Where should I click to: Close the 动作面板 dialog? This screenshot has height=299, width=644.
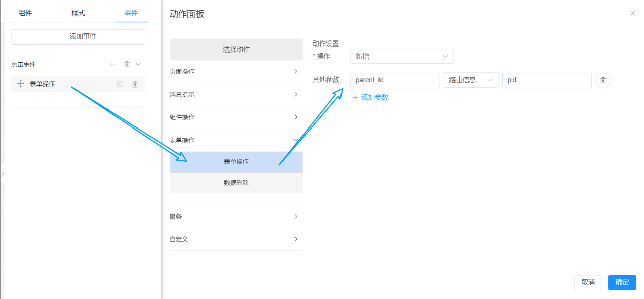(633, 14)
